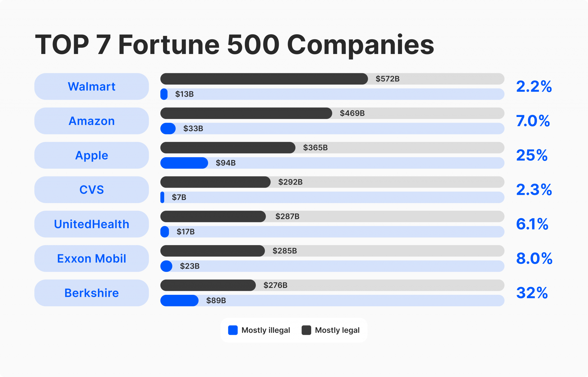Click the TOP 7 Fortune 500 Companies title
The height and width of the screenshot is (377, 588).
pyautogui.click(x=234, y=45)
